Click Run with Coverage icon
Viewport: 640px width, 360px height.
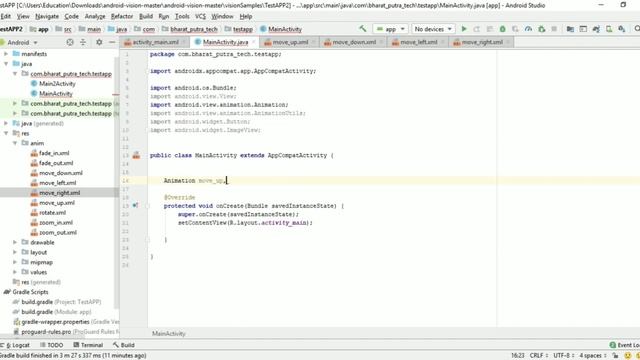516,29
